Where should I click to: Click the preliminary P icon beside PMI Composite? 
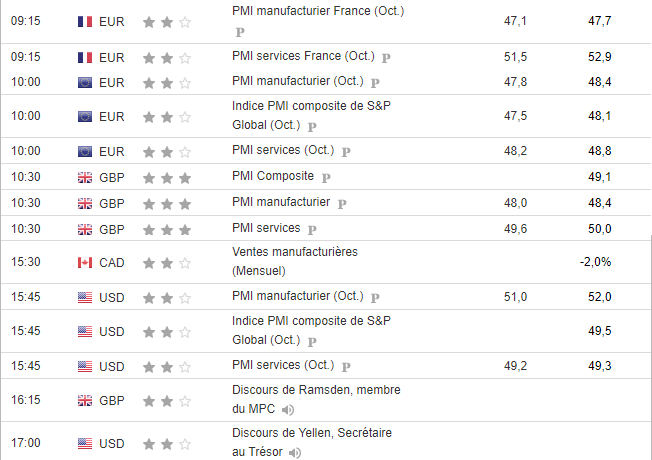coord(326,177)
